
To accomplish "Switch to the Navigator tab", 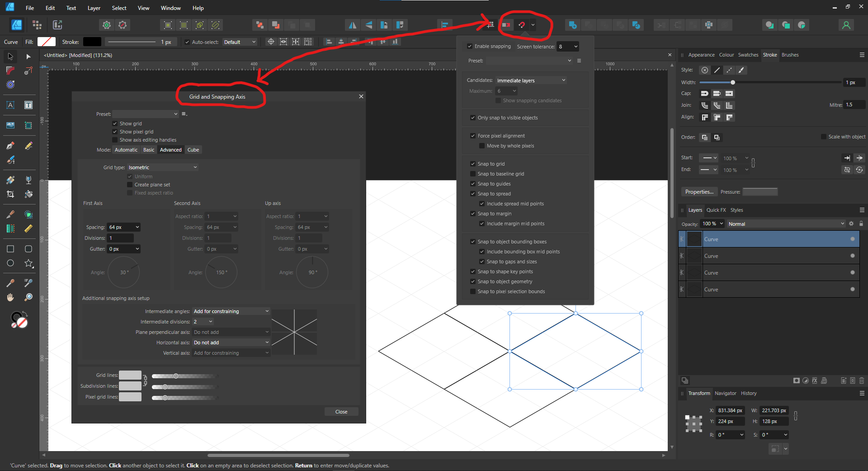I will click(725, 393).
